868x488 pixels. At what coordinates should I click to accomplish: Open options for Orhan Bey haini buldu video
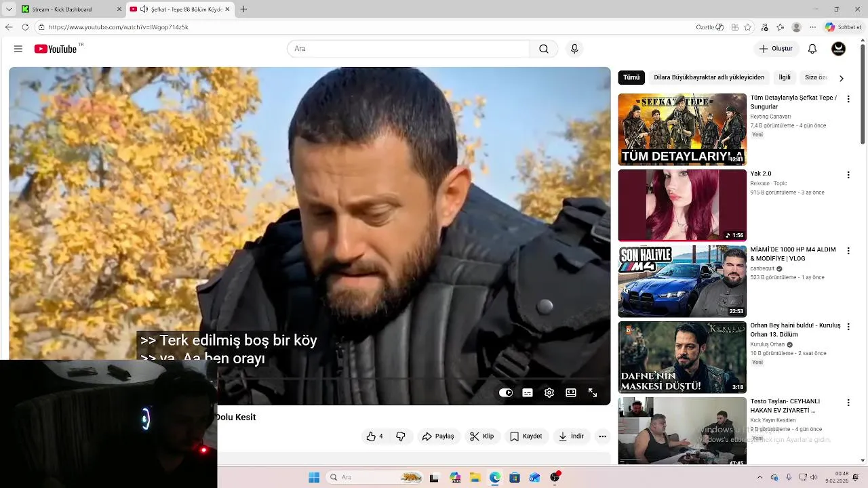click(x=848, y=327)
